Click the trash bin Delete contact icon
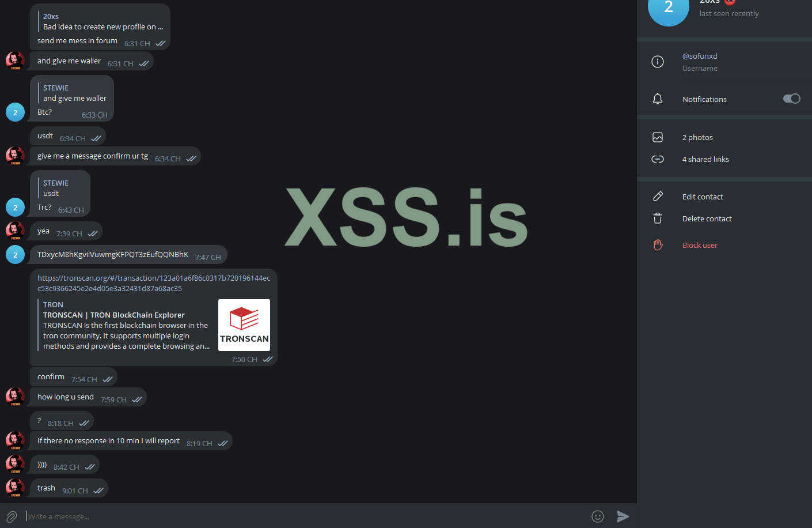Image resolution: width=812 pixels, height=528 pixels. click(658, 218)
